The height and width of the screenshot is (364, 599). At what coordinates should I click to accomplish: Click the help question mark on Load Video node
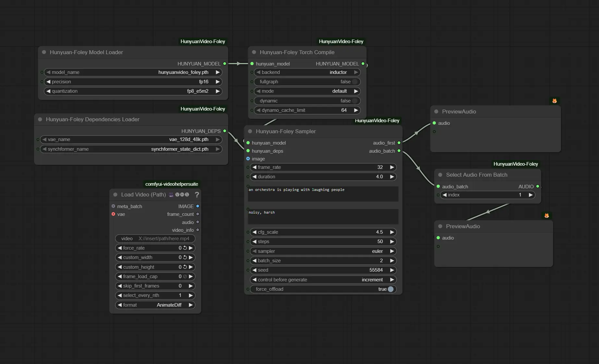(x=197, y=194)
